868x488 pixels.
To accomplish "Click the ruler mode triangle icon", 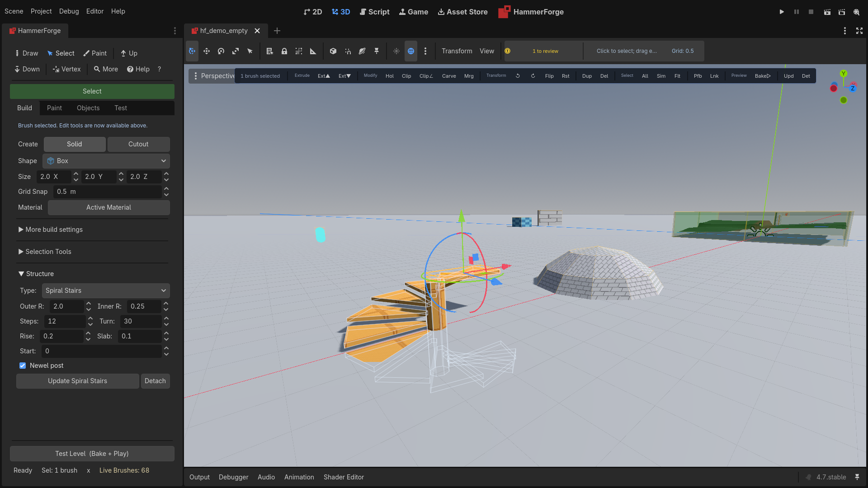I will coord(313,51).
